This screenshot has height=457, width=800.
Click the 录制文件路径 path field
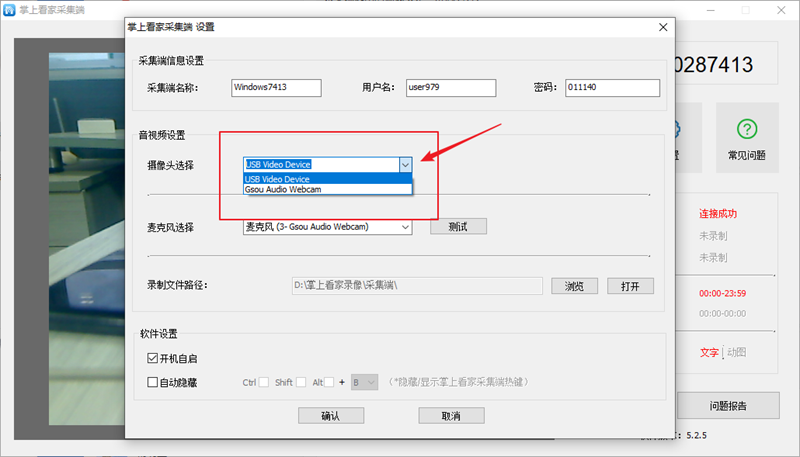click(x=417, y=286)
